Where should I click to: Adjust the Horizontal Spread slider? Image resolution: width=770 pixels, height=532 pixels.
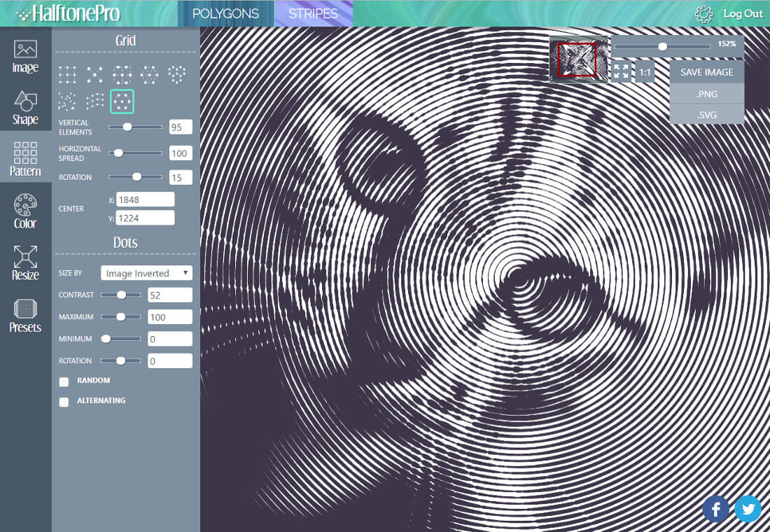click(x=135, y=153)
